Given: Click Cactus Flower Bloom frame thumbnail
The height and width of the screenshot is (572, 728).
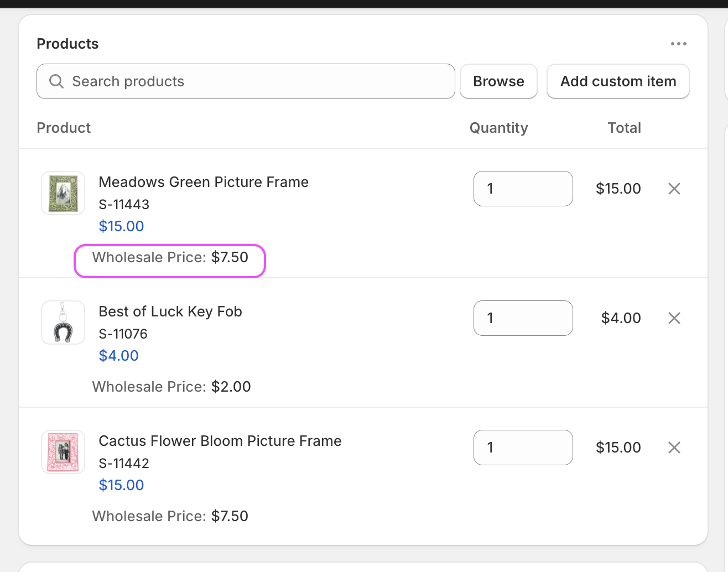Looking at the screenshot, I should coord(63,452).
